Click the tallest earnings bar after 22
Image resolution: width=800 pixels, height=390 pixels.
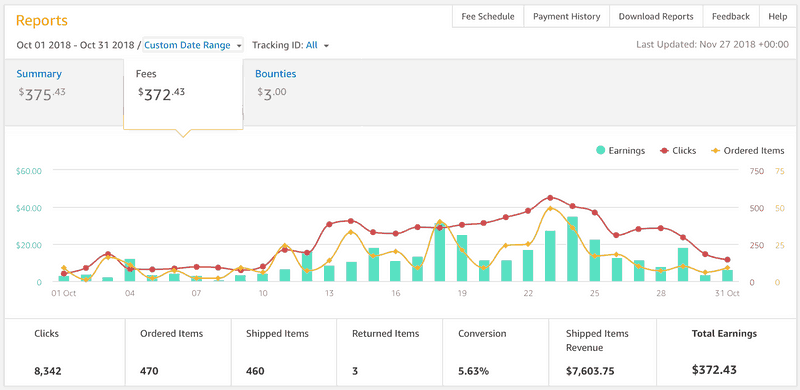click(x=572, y=249)
